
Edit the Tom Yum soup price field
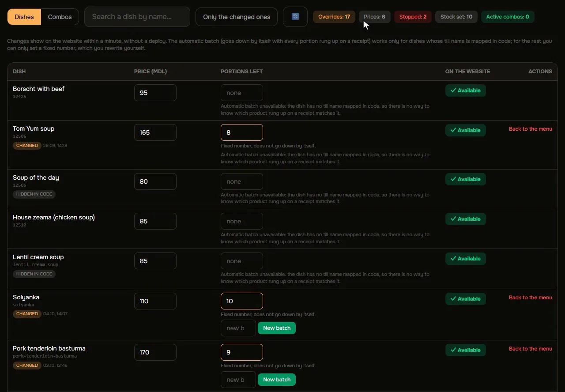coord(155,132)
